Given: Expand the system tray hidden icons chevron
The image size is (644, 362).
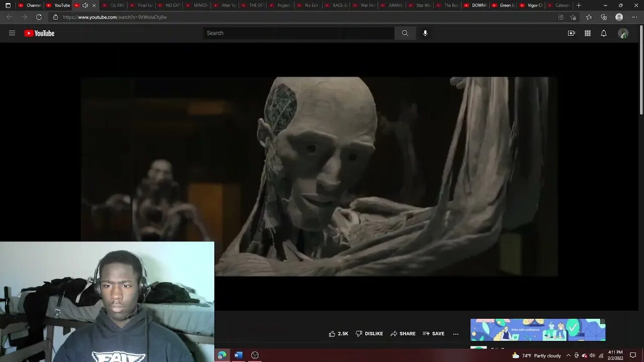Looking at the screenshot, I should 568,355.
